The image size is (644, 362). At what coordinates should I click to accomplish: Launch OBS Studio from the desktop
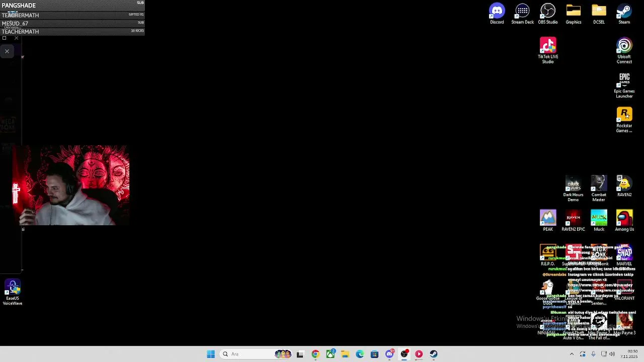[548, 14]
